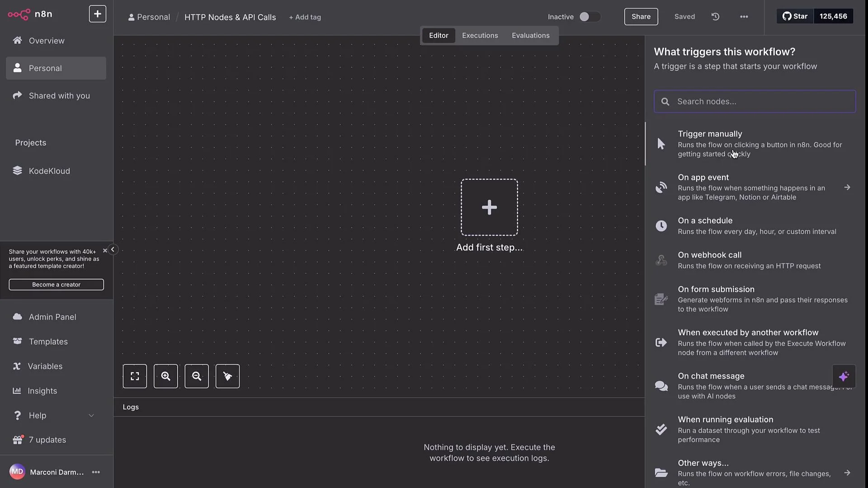Dismiss the creator promo with X
Viewport: 868px width, 488px height.
[105, 250]
